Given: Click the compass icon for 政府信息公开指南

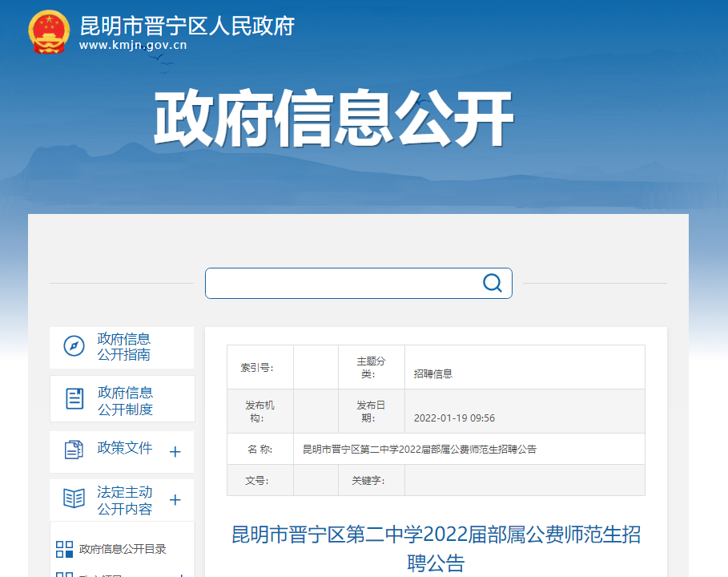Looking at the screenshot, I should click(x=74, y=346).
